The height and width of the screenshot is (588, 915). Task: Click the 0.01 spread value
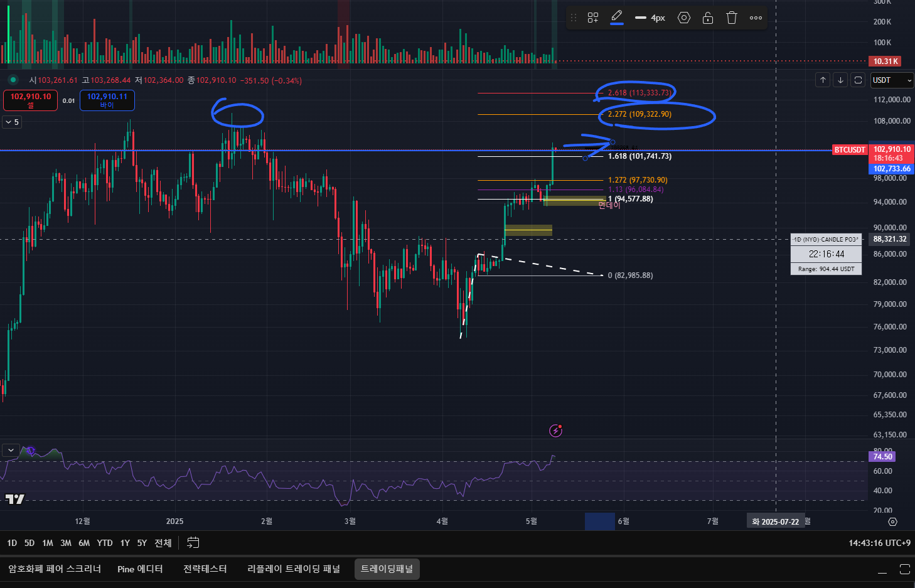68,101
